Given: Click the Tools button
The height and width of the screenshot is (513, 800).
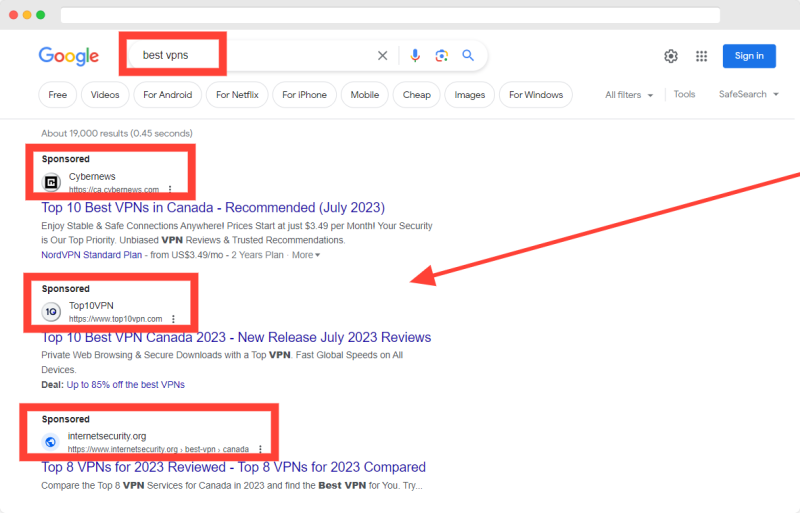Looking at the screenshot, I should coord(684,94).
